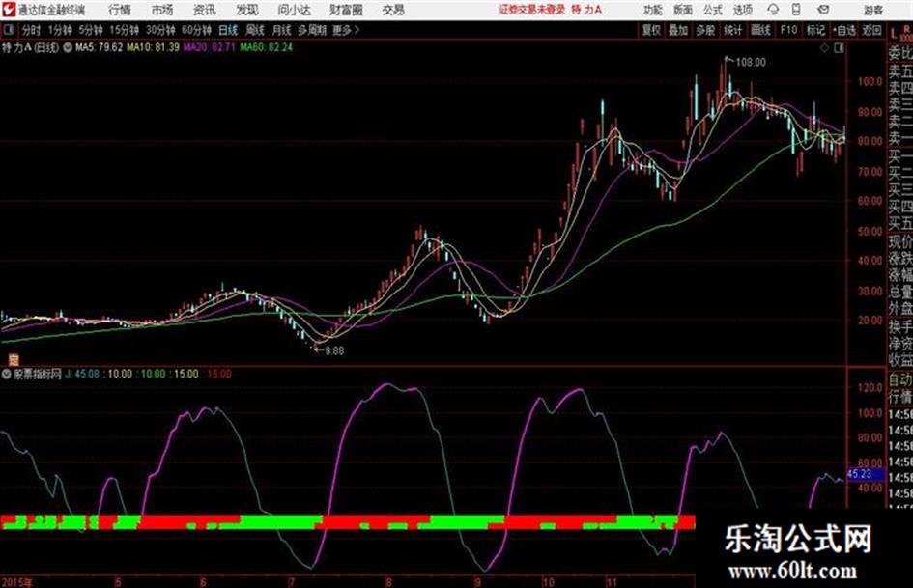Open the 交易 menu

pos(393,10)
